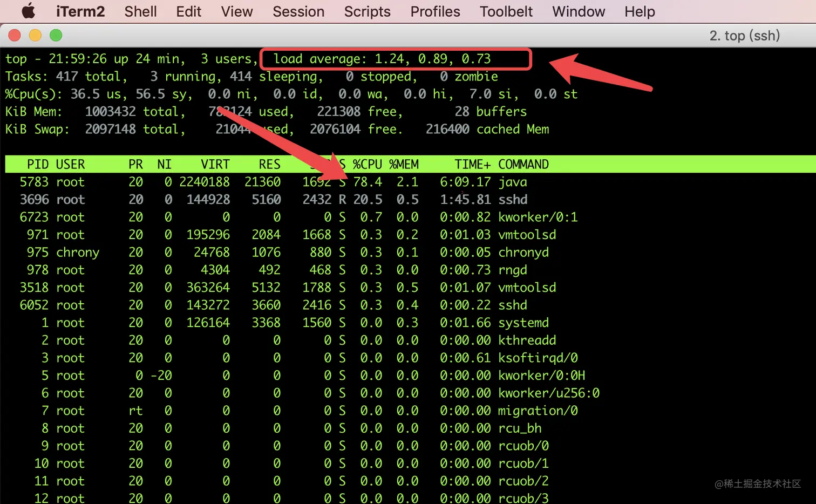Click the 'ksoftirqd/0' command name
This screenshot has width=816, height=504.
click(538, 358)
